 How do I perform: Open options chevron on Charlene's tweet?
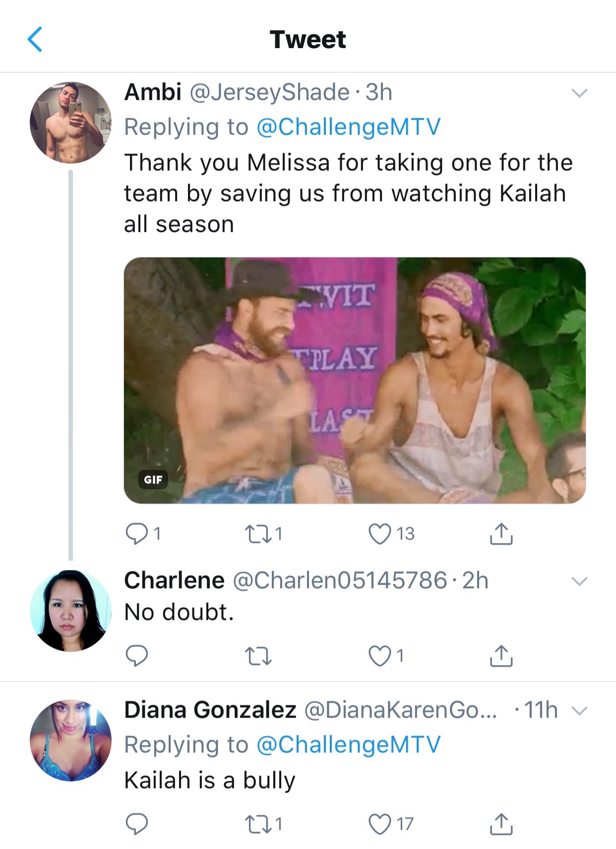(x=579, y=581)
